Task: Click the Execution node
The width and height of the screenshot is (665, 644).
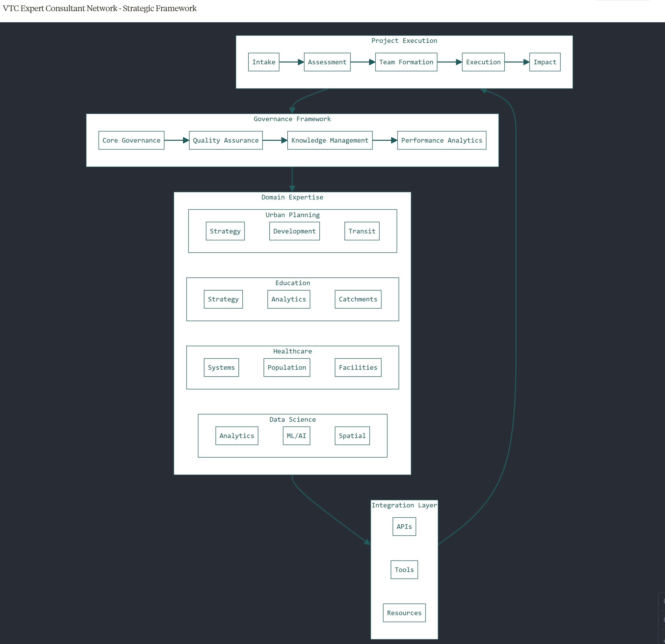Action: tap(483, 62)
